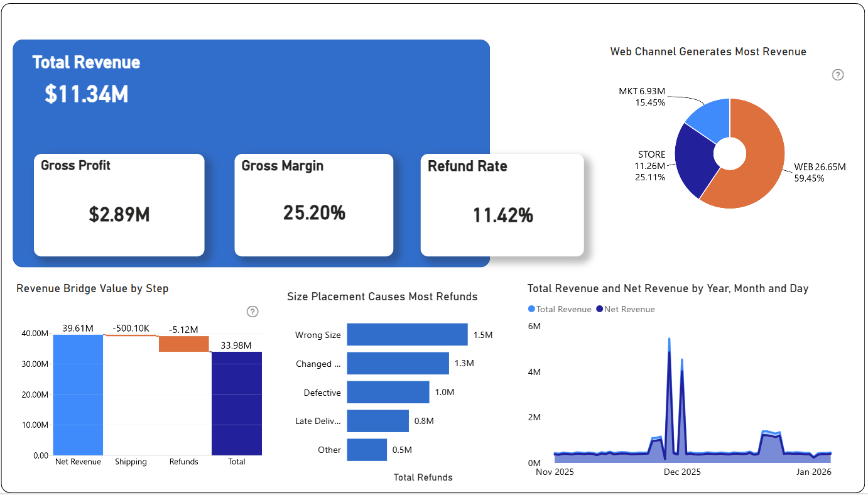Viewport: 868px width, 495px height.
Task: Click the 39.61M data label
Action: [78, 328]
